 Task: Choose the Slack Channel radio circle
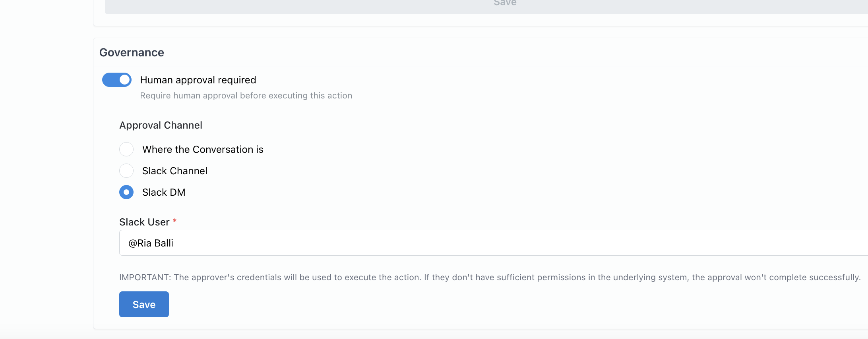coord(126,171)
